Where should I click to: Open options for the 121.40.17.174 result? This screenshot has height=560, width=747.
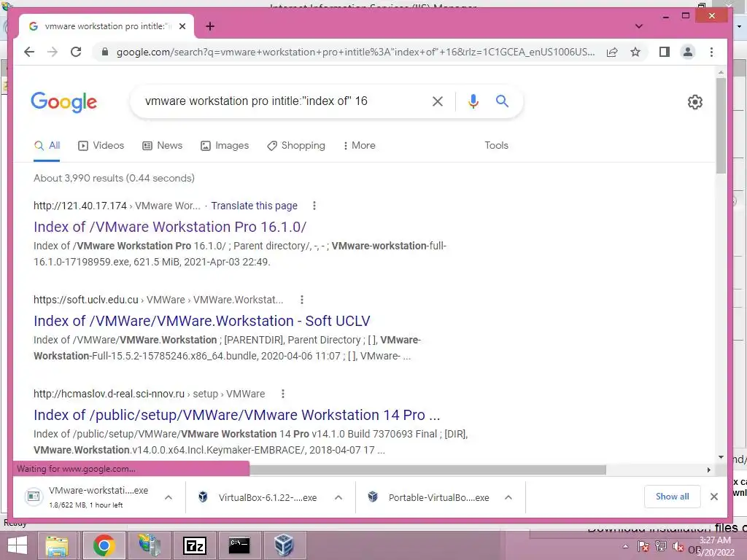pos(314,206)
